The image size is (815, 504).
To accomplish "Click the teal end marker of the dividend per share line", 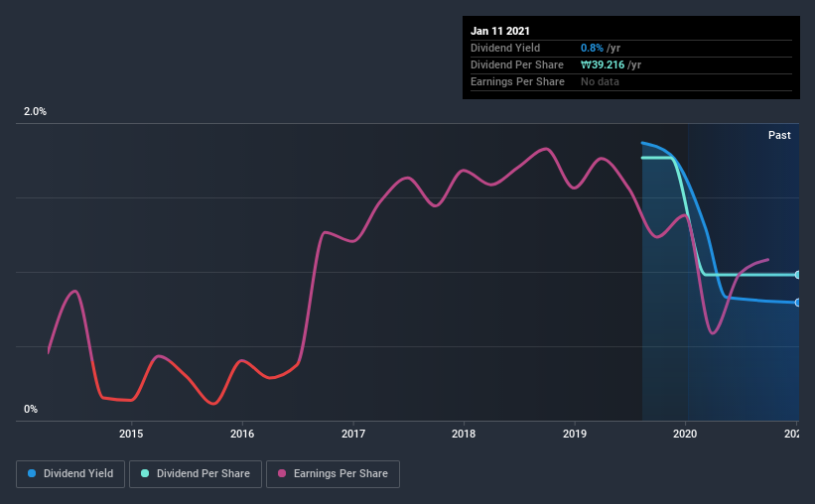I will pos(797,275).
